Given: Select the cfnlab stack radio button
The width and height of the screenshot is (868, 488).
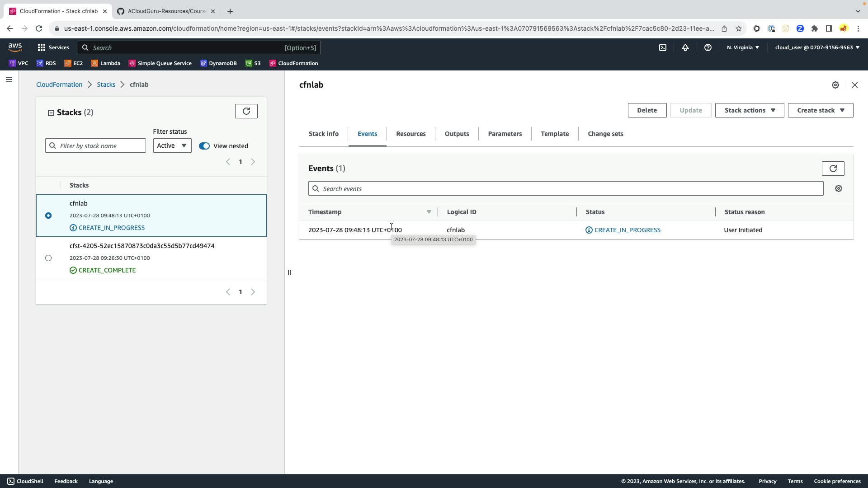Looking at the screenshot, I should (x=48, y=216).
